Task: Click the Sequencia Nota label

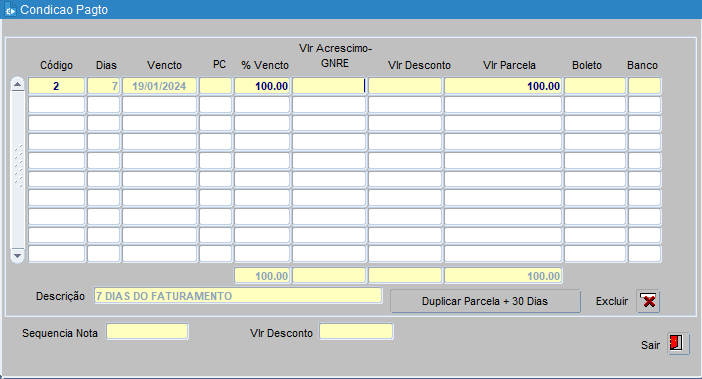Action: pos(60,333)
